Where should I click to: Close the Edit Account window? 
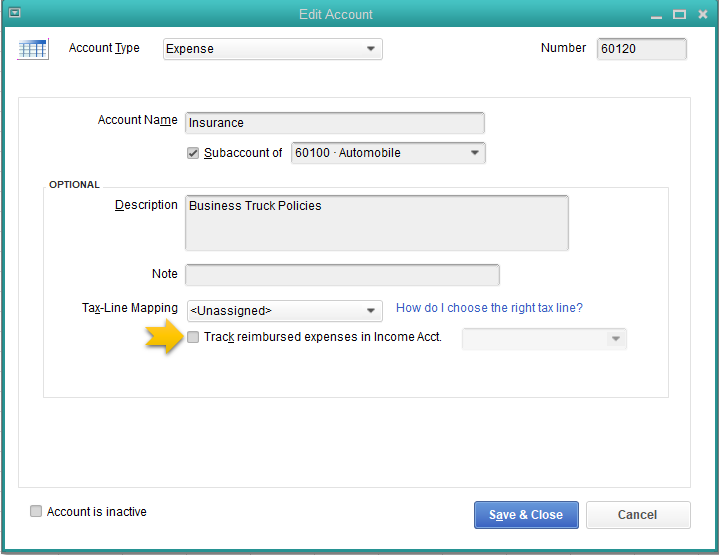click(701, 14)
